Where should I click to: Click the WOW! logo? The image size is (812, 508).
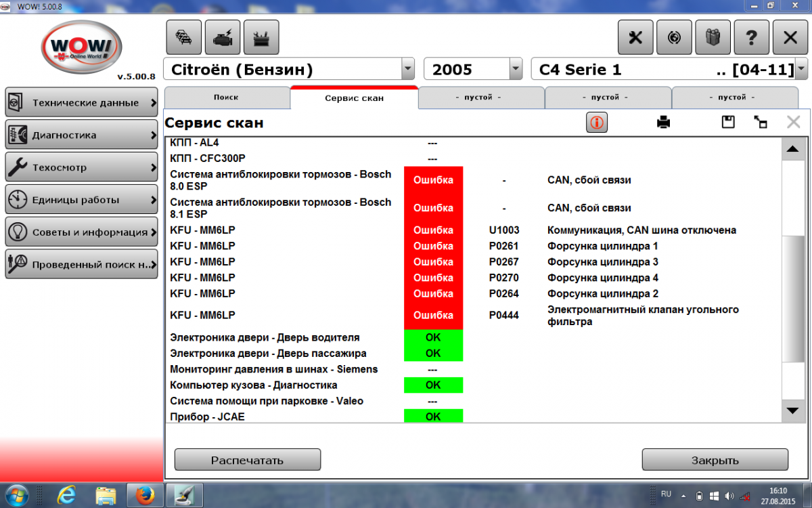click(x=81, y=47)
